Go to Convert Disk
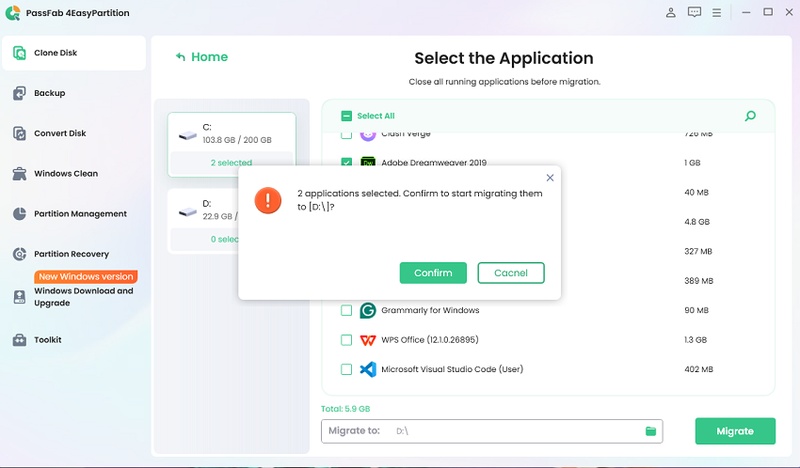The image size is (800, 468). click(x=60, y=133)
